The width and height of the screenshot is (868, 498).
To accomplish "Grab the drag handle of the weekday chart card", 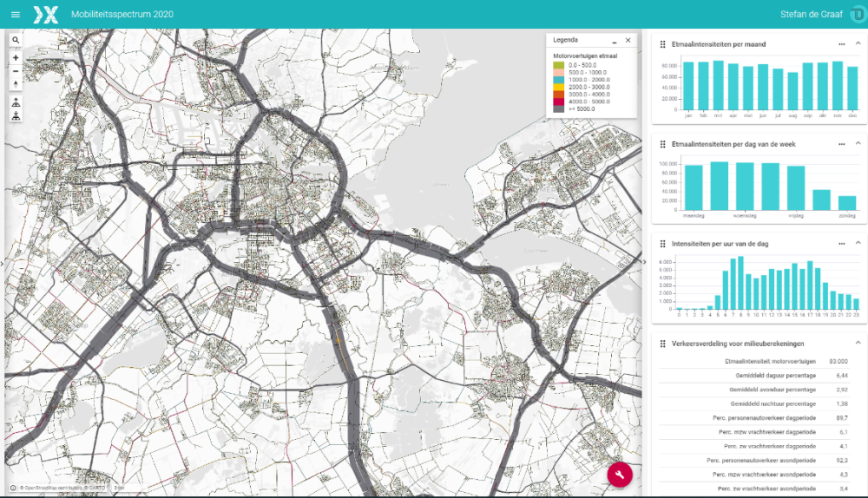I will point(663,144).
